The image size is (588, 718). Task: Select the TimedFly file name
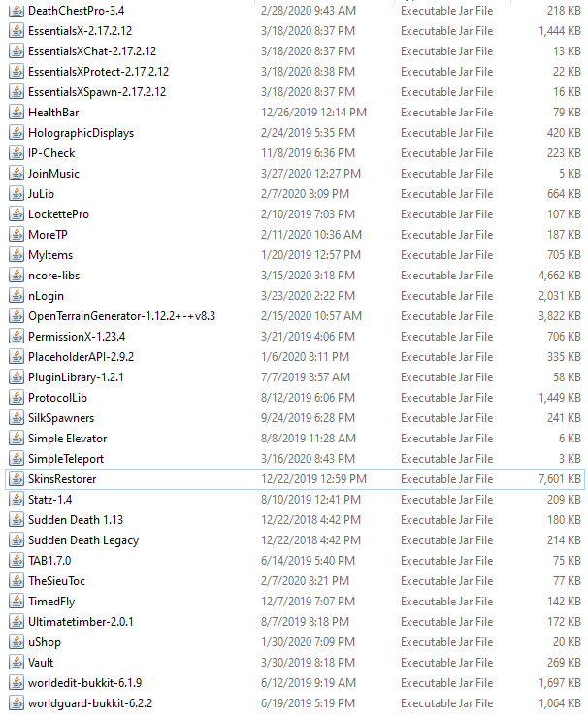point(51,602)
